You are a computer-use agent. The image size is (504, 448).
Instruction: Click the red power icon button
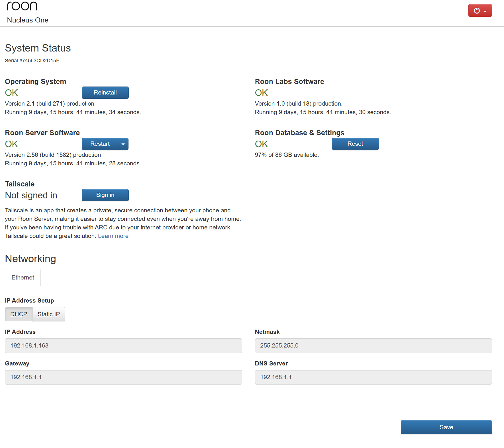(x=480, y=11)
